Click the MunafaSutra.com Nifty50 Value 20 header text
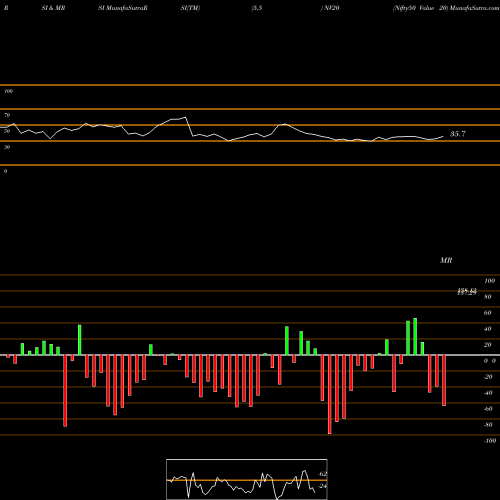 point(446,8)
